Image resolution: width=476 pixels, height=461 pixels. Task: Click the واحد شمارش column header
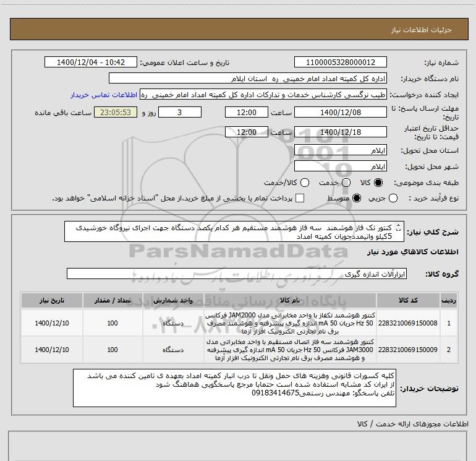[x=172, y=301]
